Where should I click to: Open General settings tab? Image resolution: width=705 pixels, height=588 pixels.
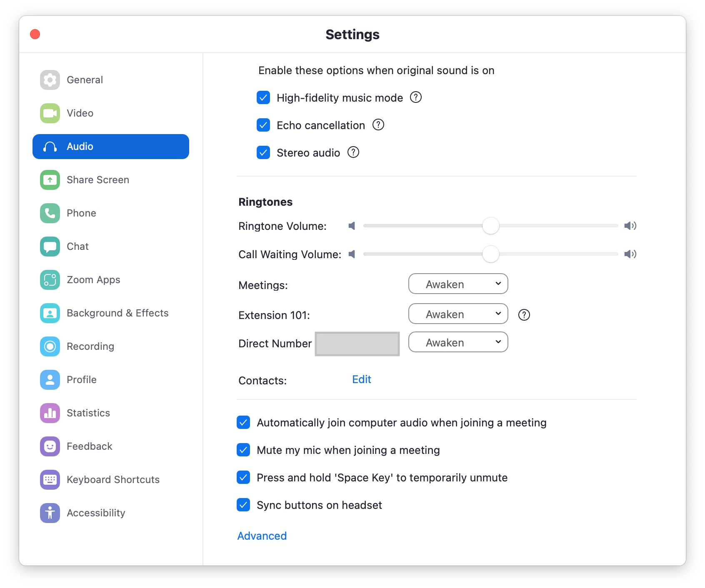pyautogui.click(x=111, y=80)
